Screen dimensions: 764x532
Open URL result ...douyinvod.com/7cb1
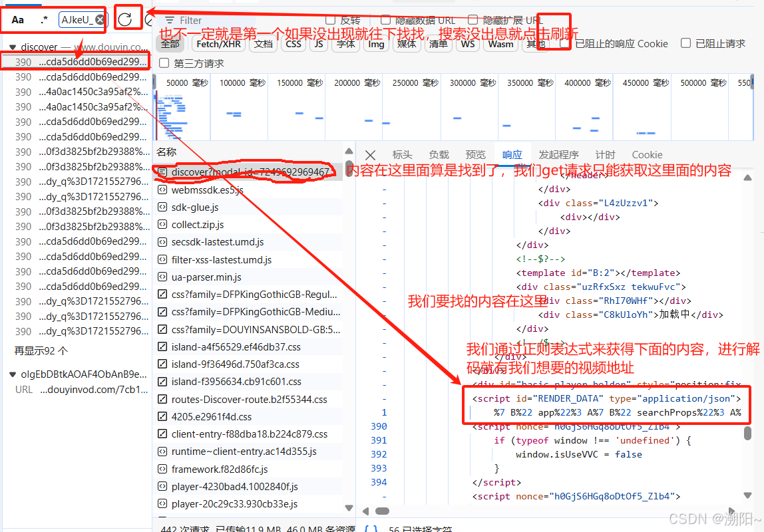[81, 390]
